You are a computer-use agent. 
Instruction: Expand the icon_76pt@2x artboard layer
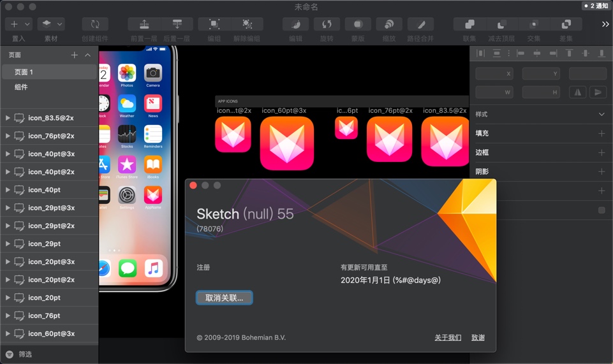(x=8, y=136)
